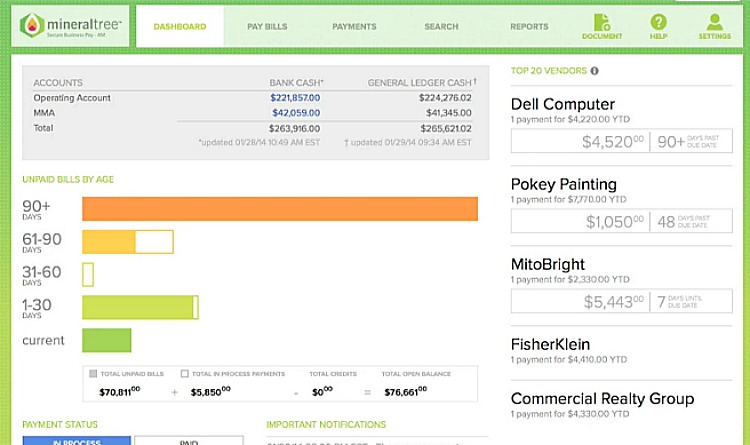Click General Ledger cash $41,345.00
Image resolution: width=750 pixels, height=445 pixels.
pyautogui.click(x=449, y=113)
